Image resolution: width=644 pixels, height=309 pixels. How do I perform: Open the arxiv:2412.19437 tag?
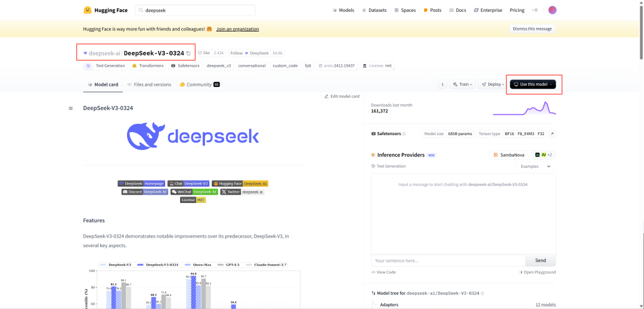(337, 65)
